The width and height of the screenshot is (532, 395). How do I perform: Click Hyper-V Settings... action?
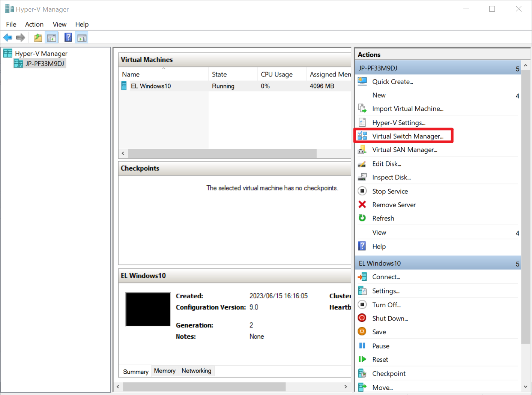tap(399, 123)
